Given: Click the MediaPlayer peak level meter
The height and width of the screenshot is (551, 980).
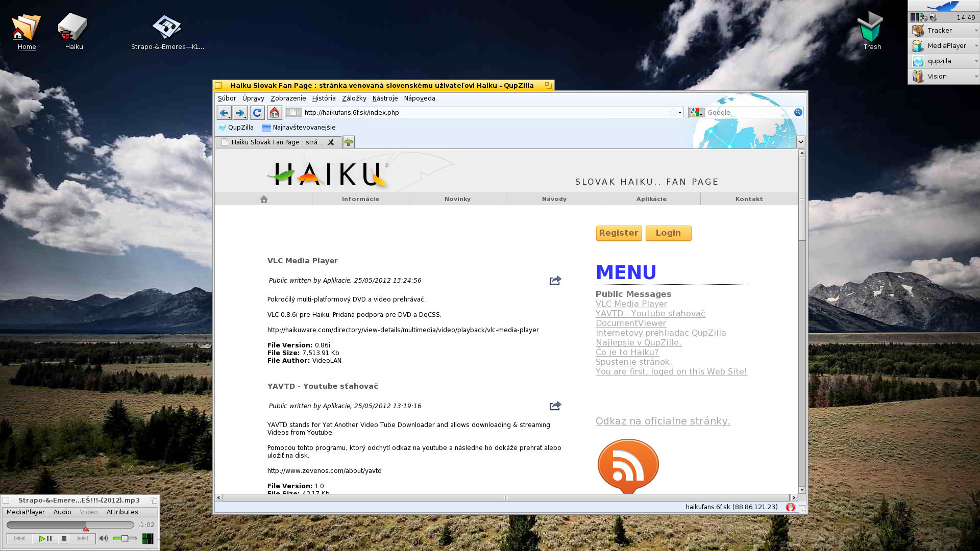Looking at the screenshot, I should tap(148, 539).
